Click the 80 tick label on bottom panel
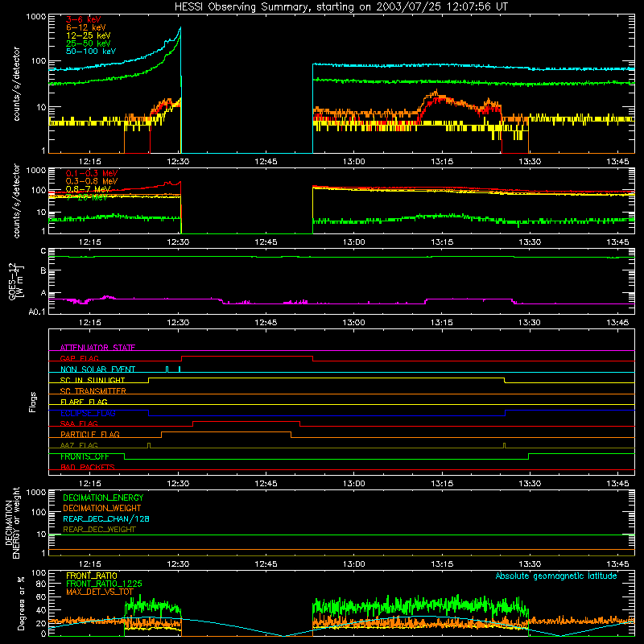Screen dimensions: 644x644 (41, 584)
